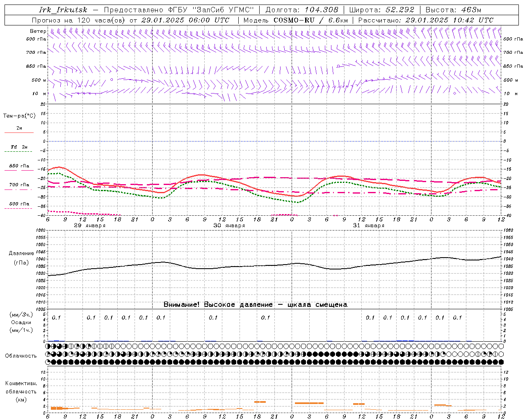Select the elevation text "Высота: 463м"
This screenshot has width=525, height=420.
pyautogui.click(x=453, y=10)
